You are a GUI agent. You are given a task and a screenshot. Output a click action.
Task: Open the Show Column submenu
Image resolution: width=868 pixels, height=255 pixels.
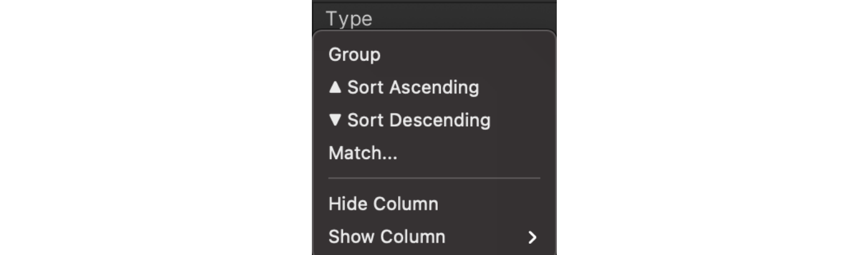387,237
